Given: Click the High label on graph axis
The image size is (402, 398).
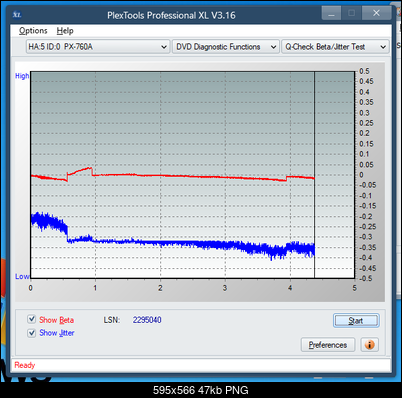Looking at the screenshot, I should tap(22, 76).
